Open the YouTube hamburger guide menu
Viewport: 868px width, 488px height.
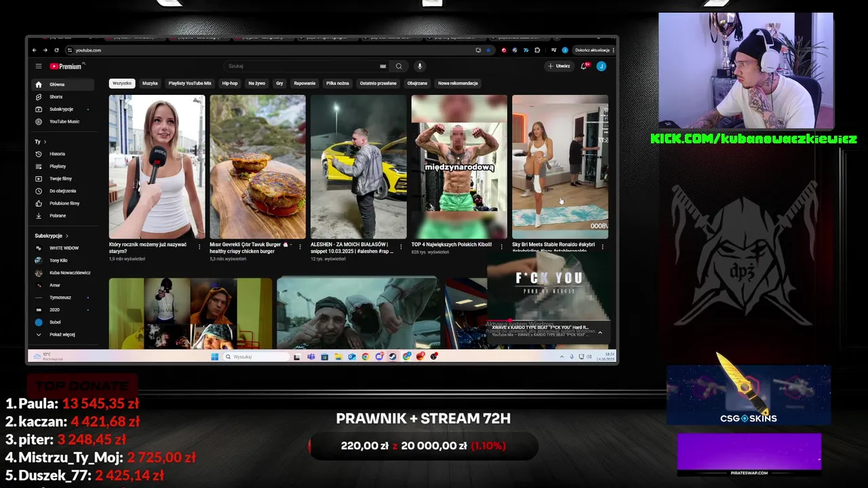39,66
